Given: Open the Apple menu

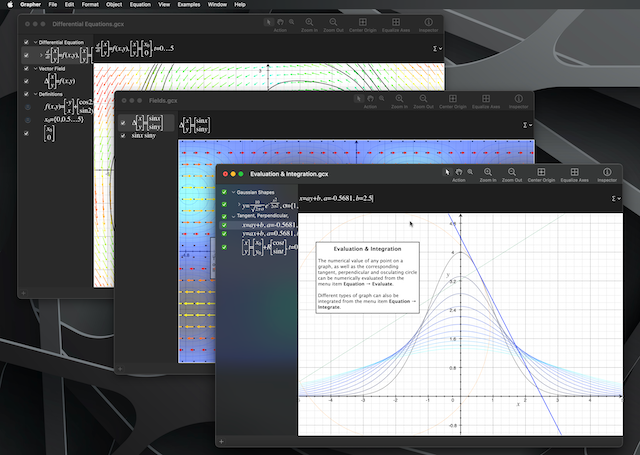Looking at the screenshot, I should (x=10, y=4).
